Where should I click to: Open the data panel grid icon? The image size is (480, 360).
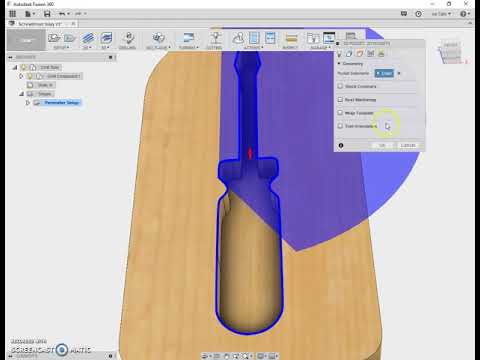(13, 14)
